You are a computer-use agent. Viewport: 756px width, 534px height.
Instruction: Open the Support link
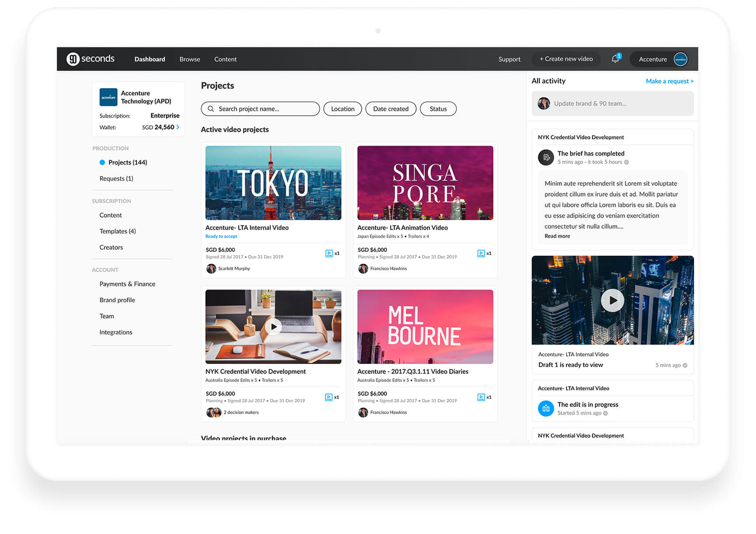click(509, 59)
